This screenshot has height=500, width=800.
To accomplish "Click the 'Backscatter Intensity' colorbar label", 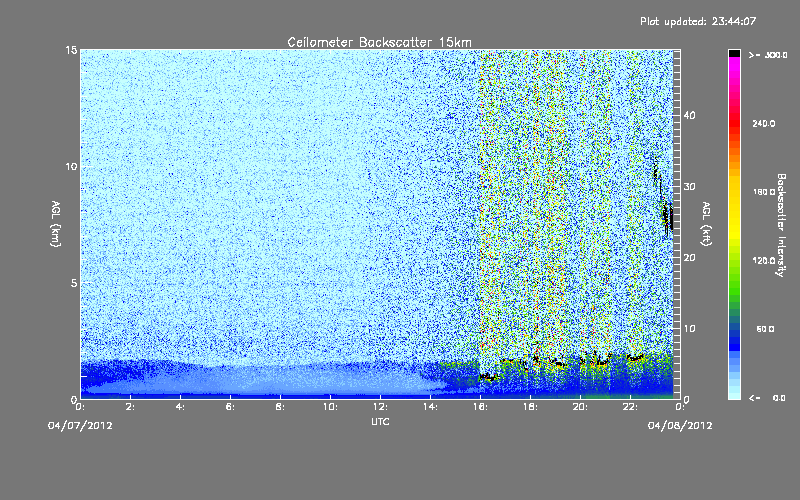I will coord(781,225).
